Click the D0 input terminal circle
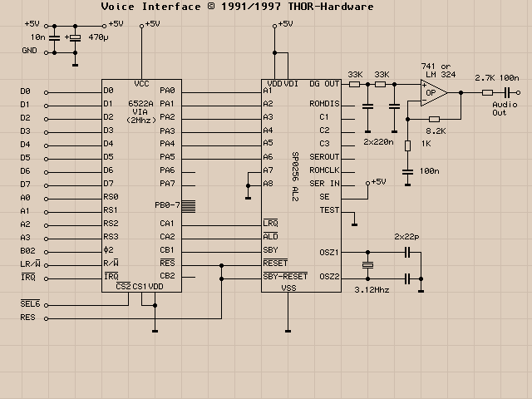Screen dimensions: 532x399 (x=47, y=91)
